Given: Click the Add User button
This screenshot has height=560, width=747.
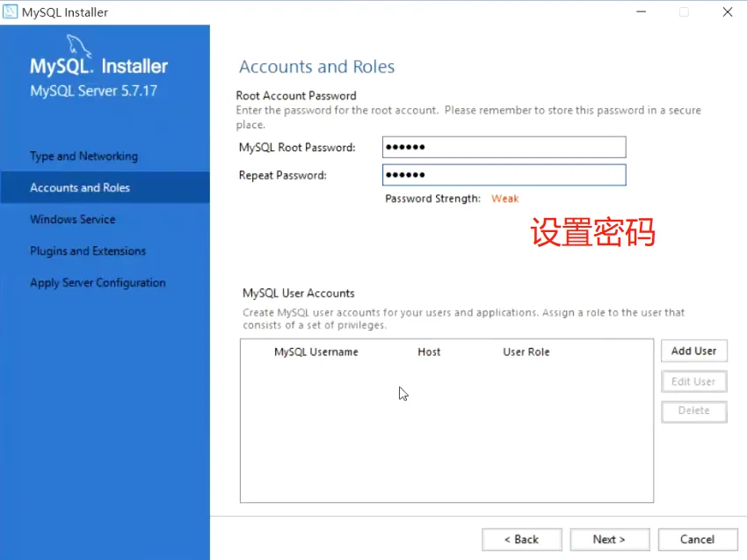Looking at the screenshot, I should point(694,352).
